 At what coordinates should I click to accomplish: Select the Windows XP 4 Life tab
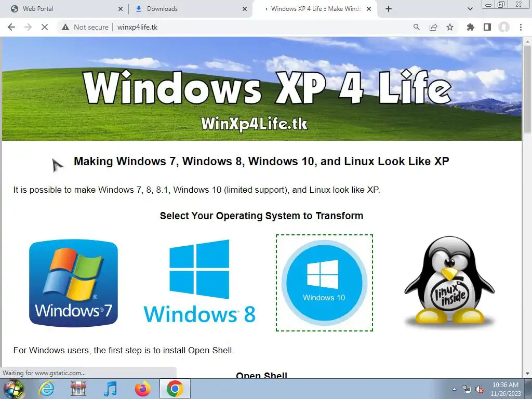(316, 9)
